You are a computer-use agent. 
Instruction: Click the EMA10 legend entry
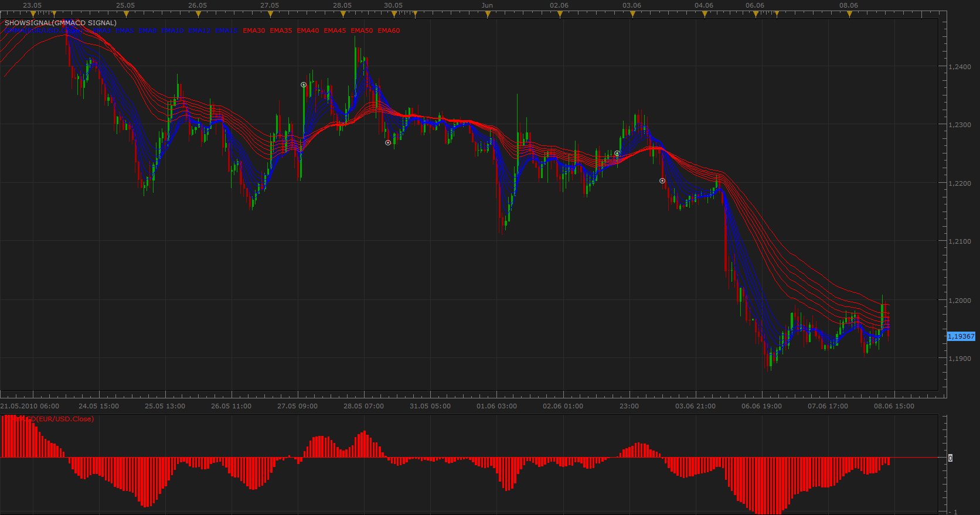click(x=173, y=30)
